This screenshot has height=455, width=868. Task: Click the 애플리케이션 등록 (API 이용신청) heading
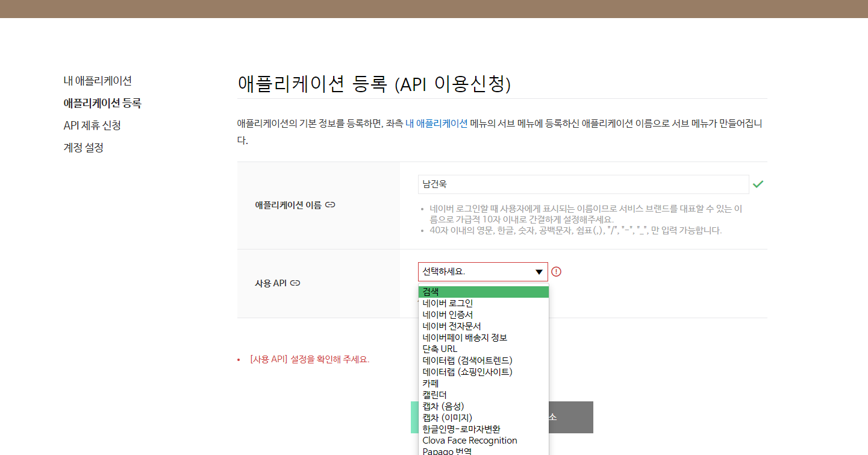pos(374,84)
